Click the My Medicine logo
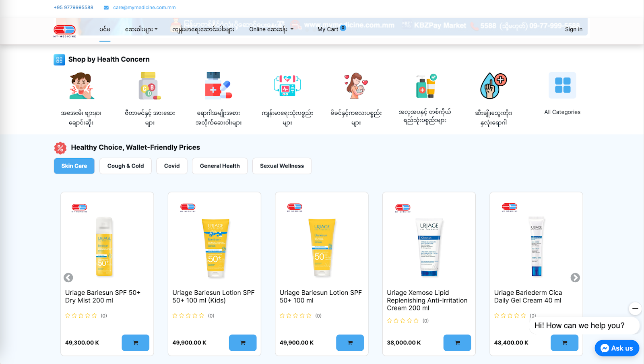The height and width of the screenshot is (364, 644). click(65, 31)
